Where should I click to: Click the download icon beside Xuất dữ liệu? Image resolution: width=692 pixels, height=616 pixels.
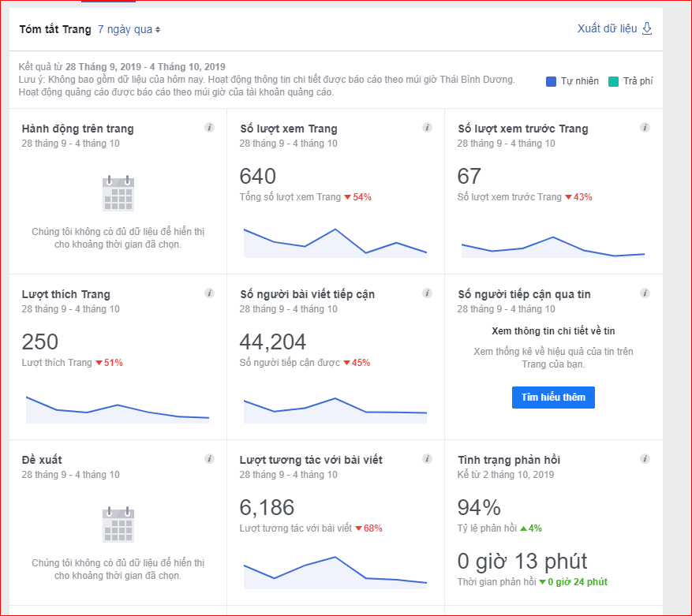645,28
